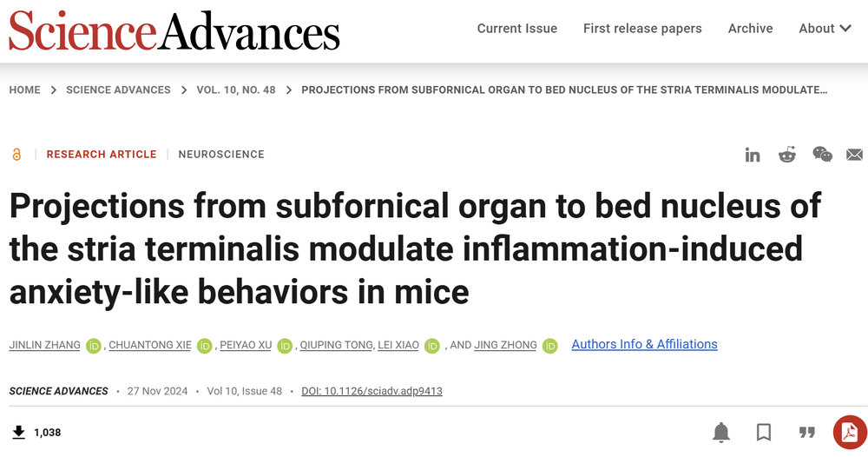
Task: Open the Current Issue menu item
Action: point(517,29)
